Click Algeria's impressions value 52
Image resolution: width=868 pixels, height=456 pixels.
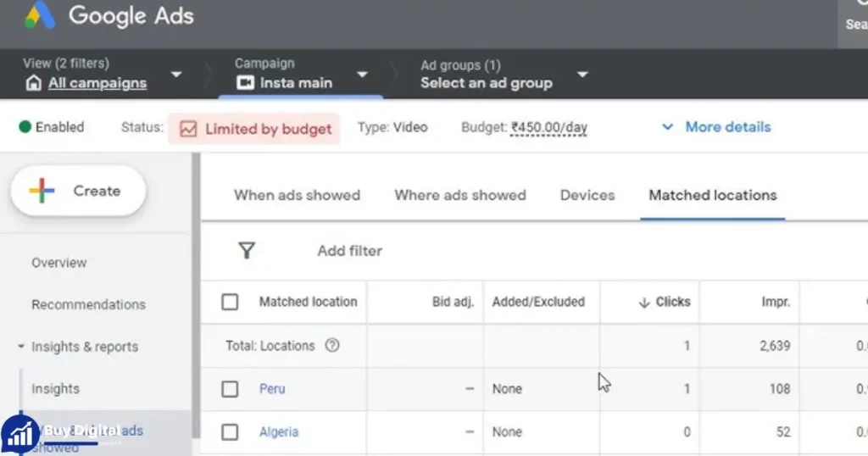click(782, 432)
